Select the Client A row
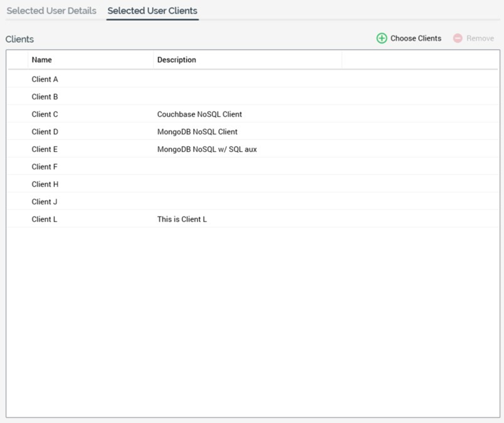 point(45,79)
